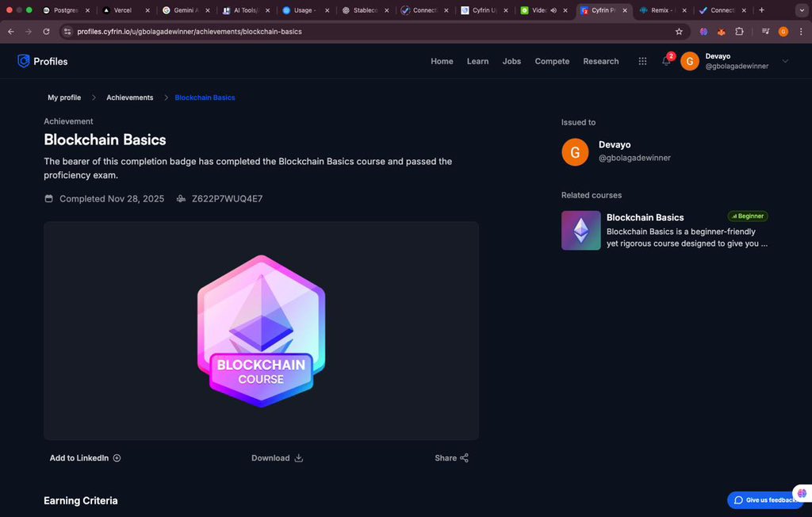Open the browser extensions puzzle icon
Image resolution: width=812 pixels, height=517 pixels.
(738, 32)
